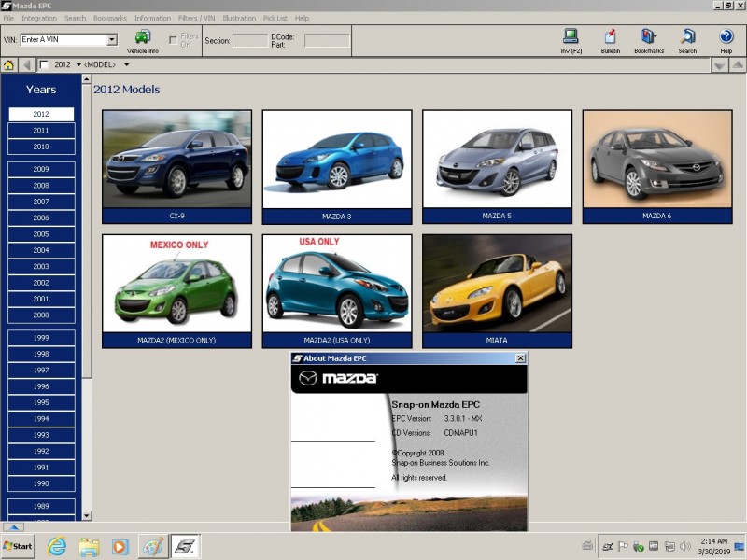Open the File menu
The height and width of the screenshot is (560, 747).
8,18
